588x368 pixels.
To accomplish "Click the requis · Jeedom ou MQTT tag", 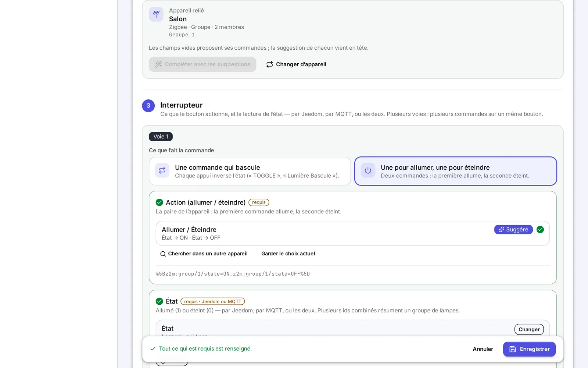I will coord(213,301).
